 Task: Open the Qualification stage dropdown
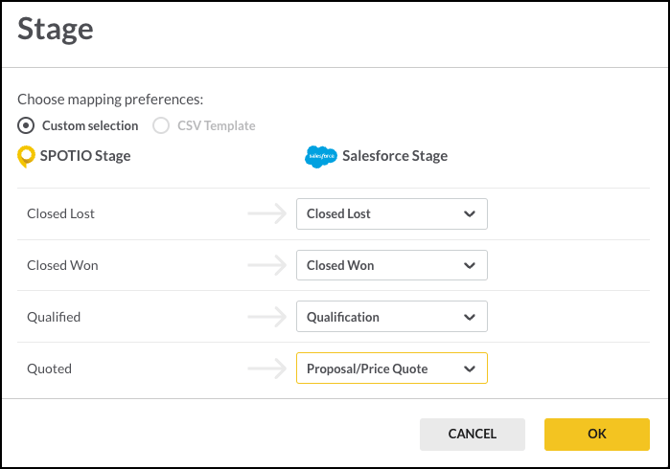(x=392, y=317)
